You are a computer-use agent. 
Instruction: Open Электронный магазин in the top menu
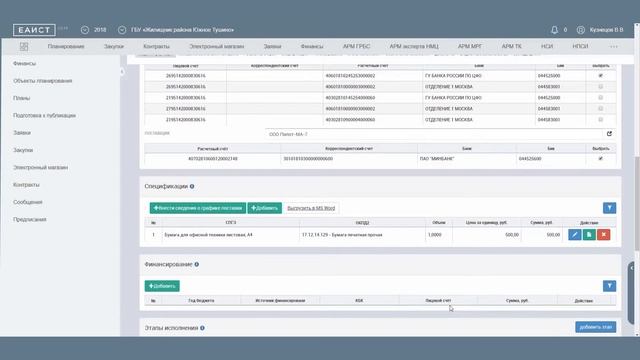tap(216, 47)
